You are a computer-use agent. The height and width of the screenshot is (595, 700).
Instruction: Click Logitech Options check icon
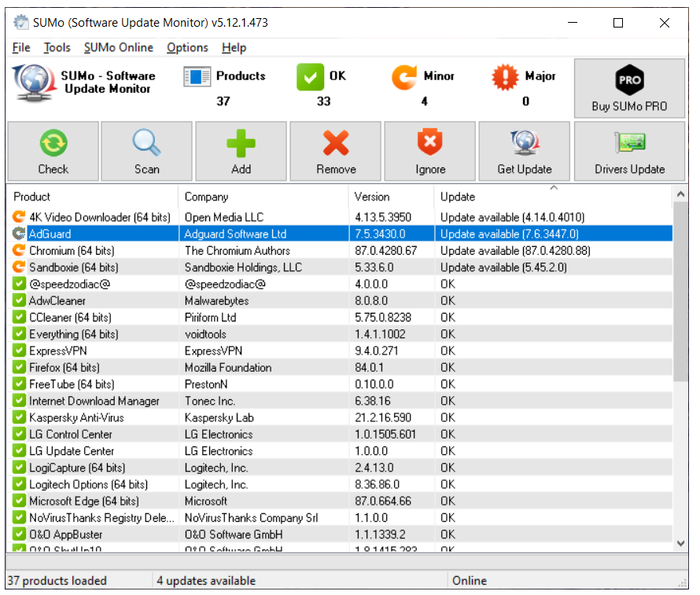coord(19,484)
